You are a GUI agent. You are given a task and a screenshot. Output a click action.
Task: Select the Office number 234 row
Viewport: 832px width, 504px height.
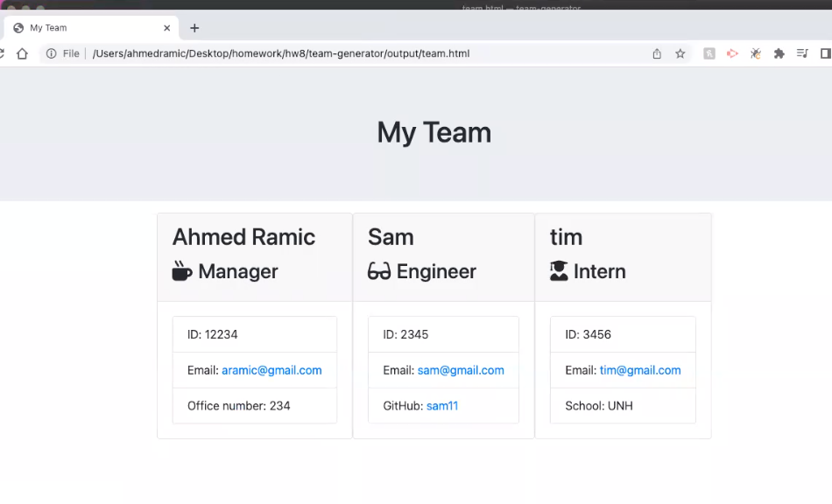[x=254, y=405]
